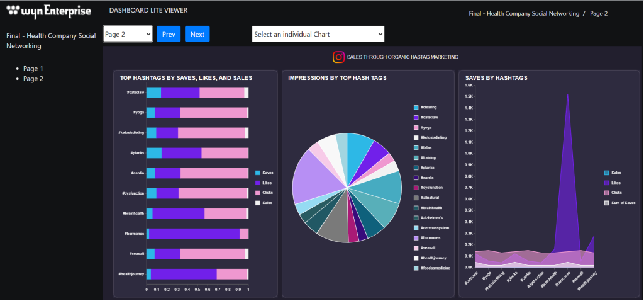Toggle the Saves legend swatch in bar chart
Viewport: 644px width, 301px height.
(x=258, y=173)
